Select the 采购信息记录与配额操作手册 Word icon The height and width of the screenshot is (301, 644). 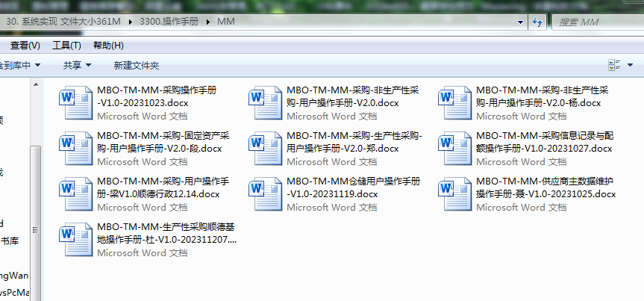pos(455,145)
